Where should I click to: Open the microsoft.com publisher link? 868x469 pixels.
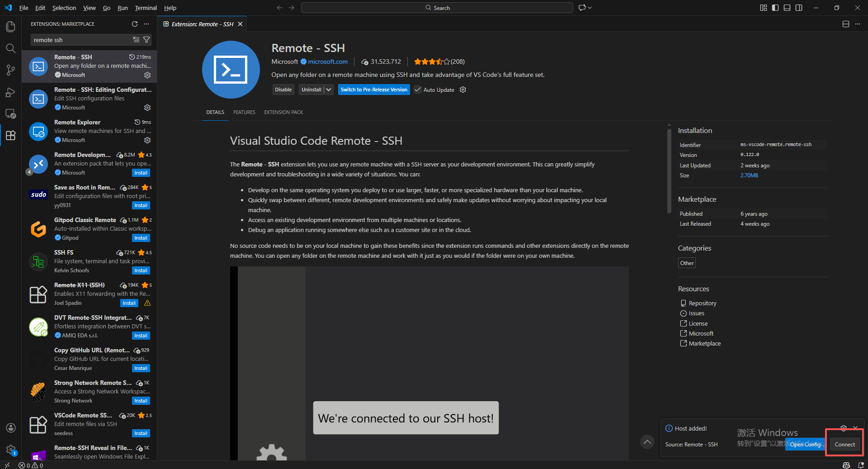[328, 62]
